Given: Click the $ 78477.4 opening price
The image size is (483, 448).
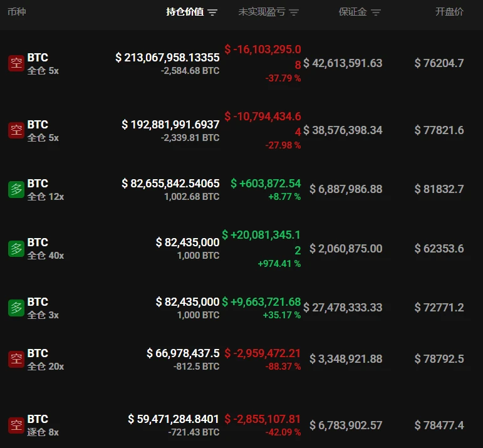Looking at the screenshot, I should point(439,425).
